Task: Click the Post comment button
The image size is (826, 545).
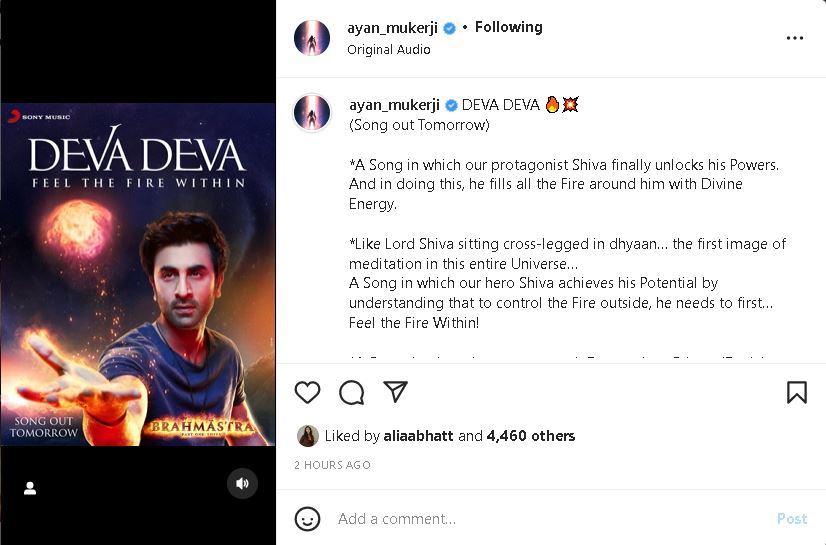Action: [x=792, y=519]
